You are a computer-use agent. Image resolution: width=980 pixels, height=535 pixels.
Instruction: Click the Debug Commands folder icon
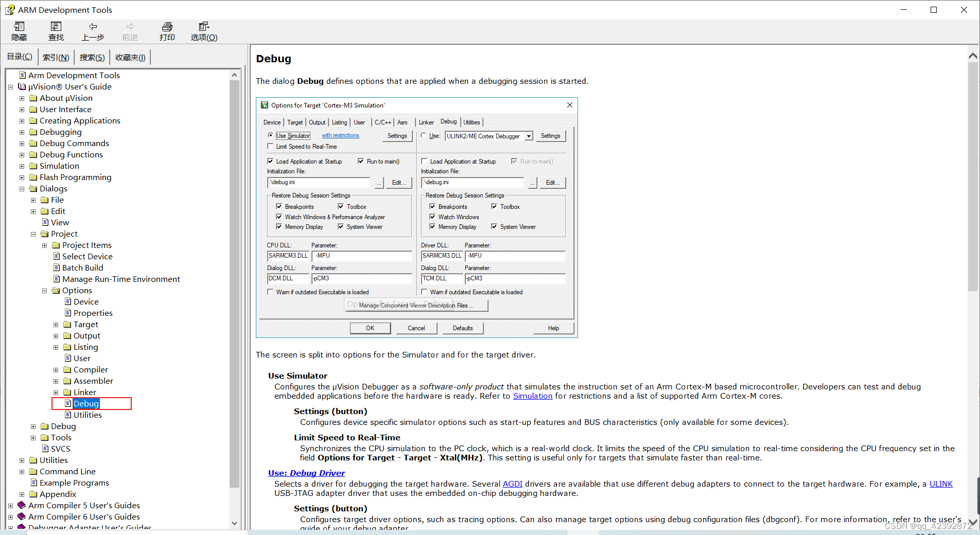click(x=33, y=143)
